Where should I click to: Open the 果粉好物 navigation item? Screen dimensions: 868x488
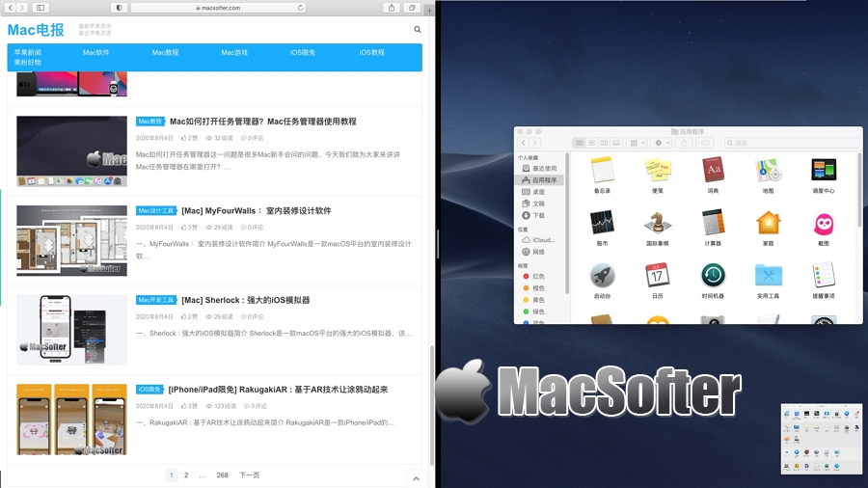tap(28, 63)
